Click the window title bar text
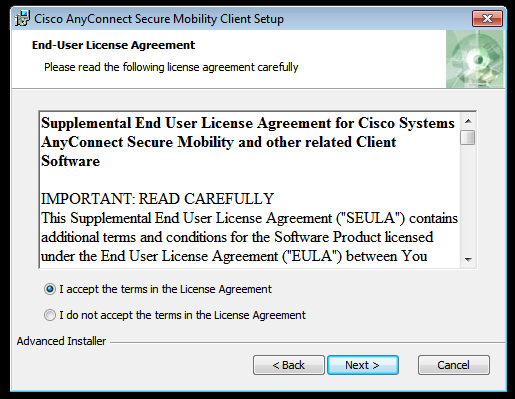 pyautogui.click(x=159, y=19)
